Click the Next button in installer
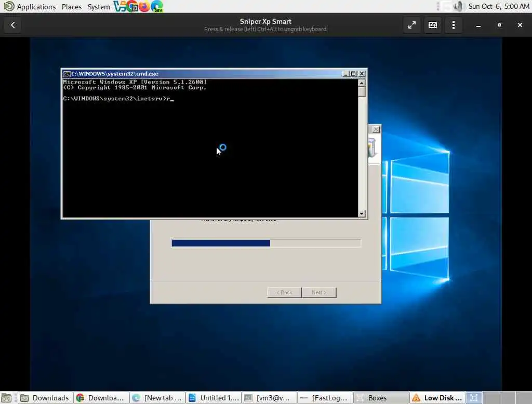This screenshot has height=404, width=532. [319, 292]
